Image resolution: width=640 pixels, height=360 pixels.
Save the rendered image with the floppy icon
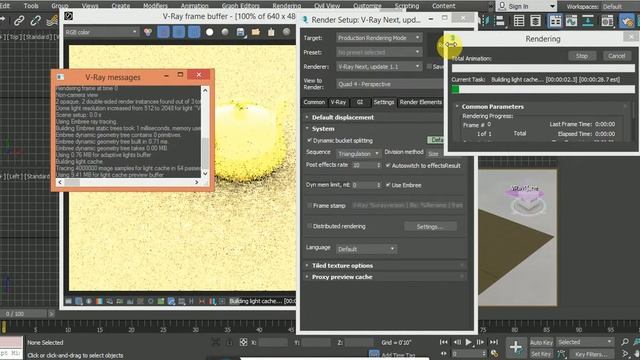240,32
